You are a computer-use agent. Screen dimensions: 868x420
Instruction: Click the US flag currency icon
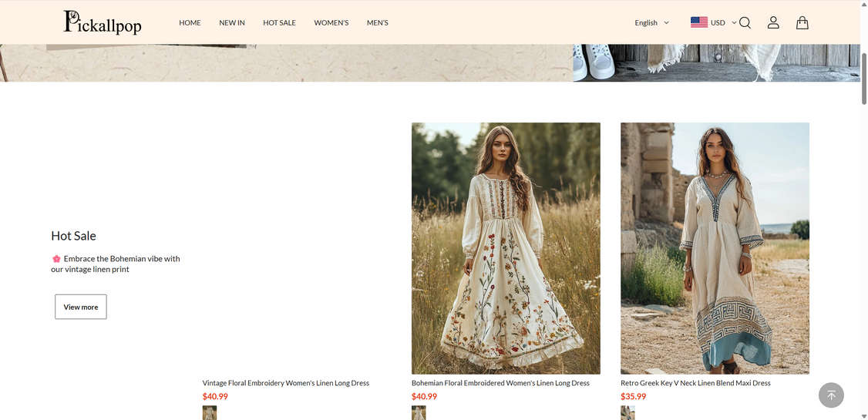tap(699, 22)
